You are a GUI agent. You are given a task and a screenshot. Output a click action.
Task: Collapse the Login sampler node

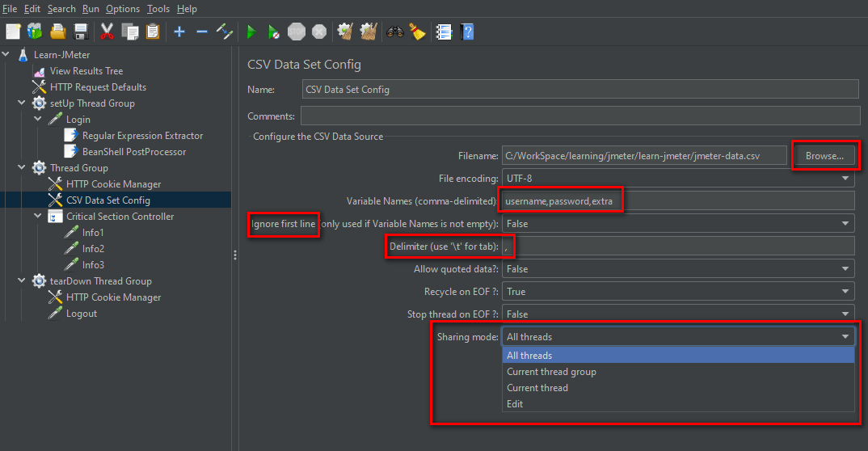click(38, 119)
